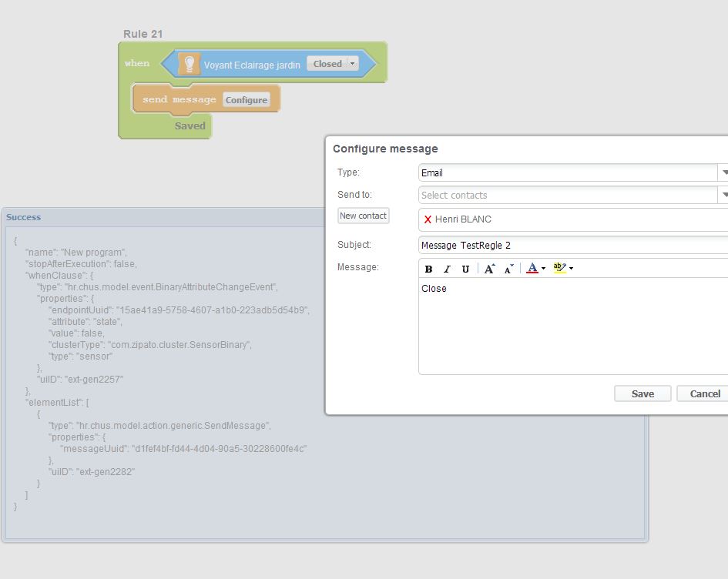Open the Select contacts dropdown
The height and width of the screenshot is (579, 728).
click(x=723, y=195)
